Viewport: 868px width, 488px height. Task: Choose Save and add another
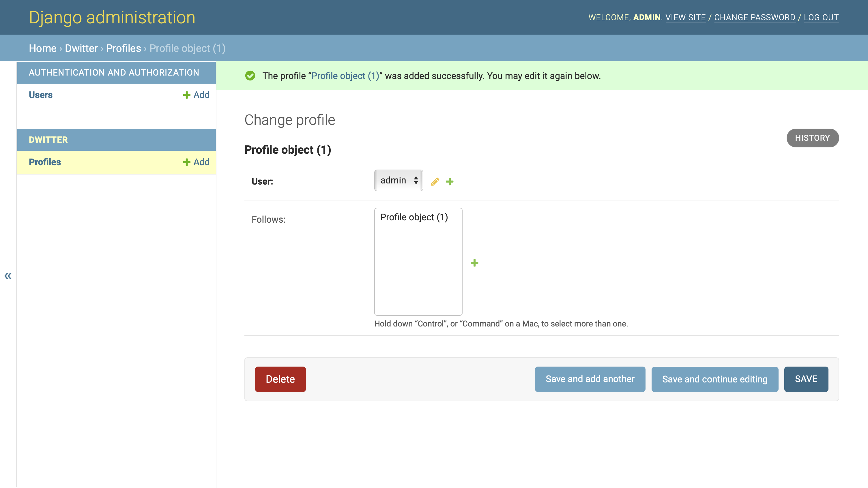tap(590, 379)
